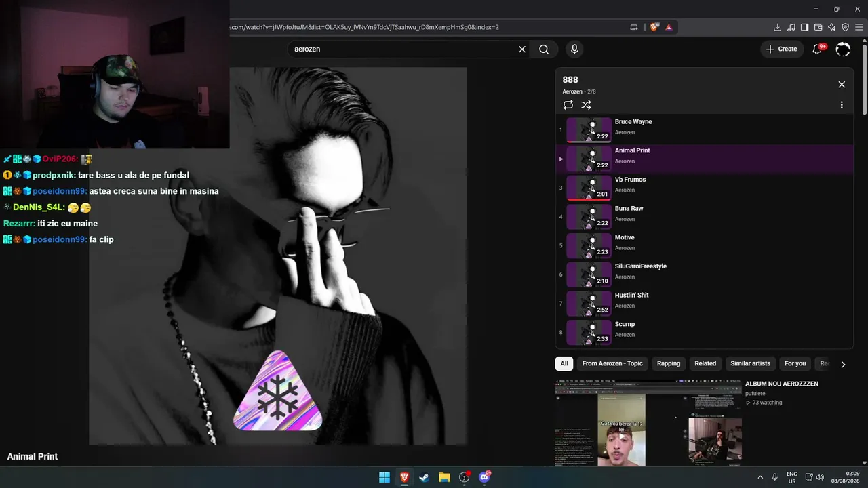Open the Brave downloads icon
Image resolution: width=868 pixels, height=488 pixels.
(778, 27)
